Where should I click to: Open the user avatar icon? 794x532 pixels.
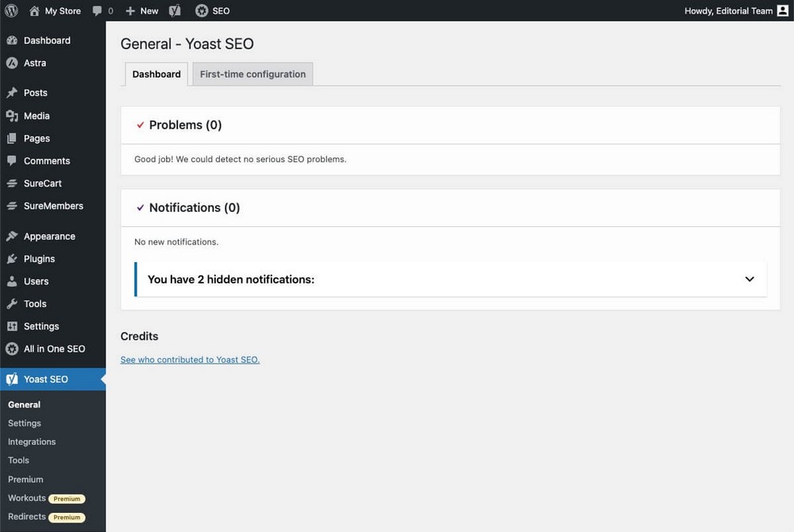click(783, 11)
